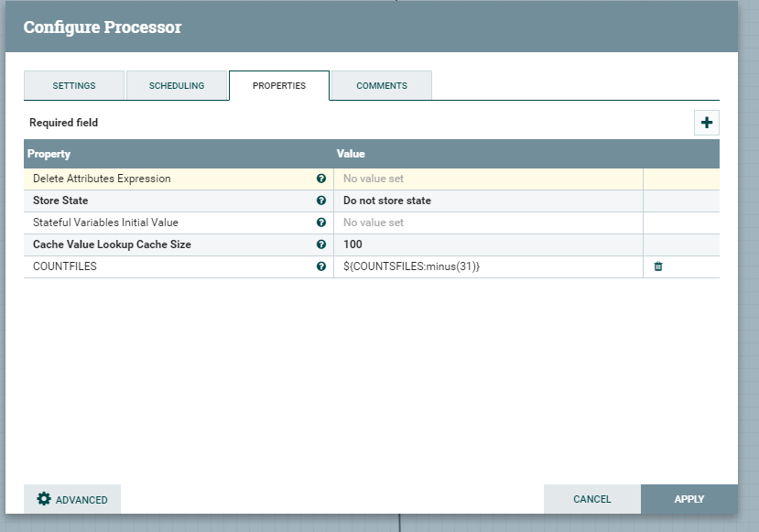Click the Cancel button
Viewport: 759px width, 532px height.
coord(591,499)
